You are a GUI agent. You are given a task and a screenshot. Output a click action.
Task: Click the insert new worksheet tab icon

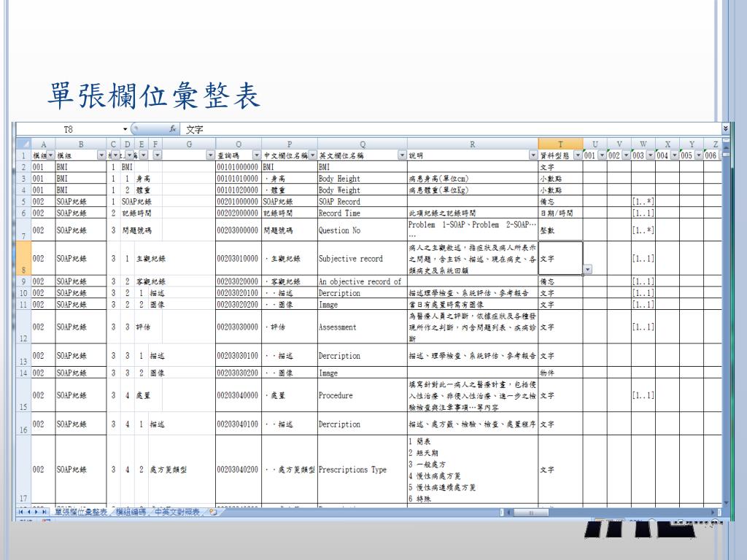213,512
